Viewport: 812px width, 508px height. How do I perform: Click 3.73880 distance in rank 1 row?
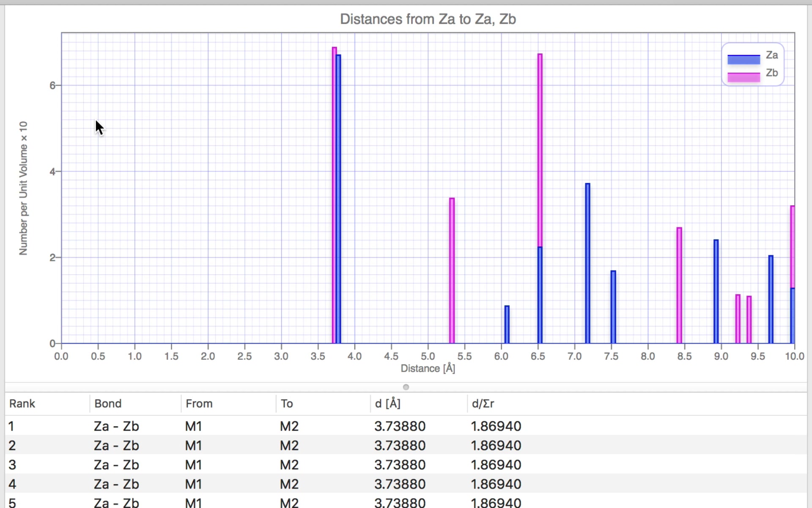[400, 426]
